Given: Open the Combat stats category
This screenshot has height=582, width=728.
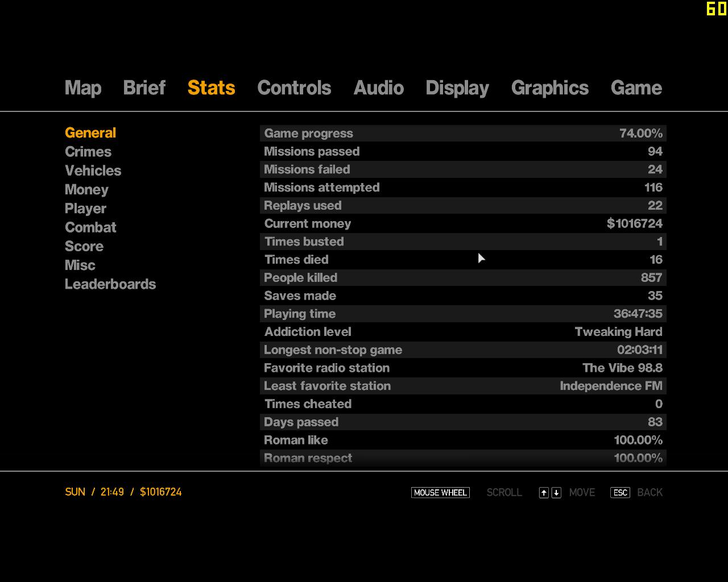Looking at the screenshot, I should 90,227.
